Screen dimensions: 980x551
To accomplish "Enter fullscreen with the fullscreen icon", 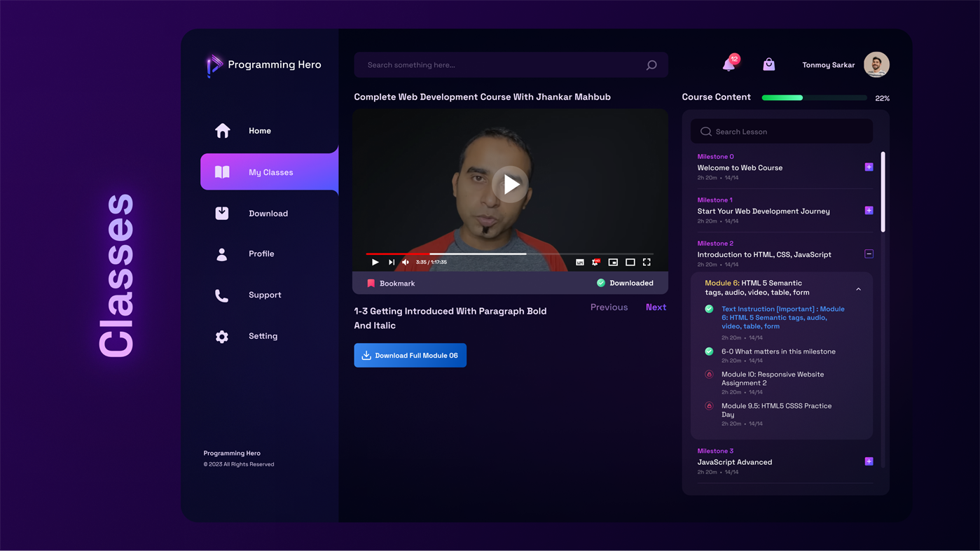I will point(647,262).
